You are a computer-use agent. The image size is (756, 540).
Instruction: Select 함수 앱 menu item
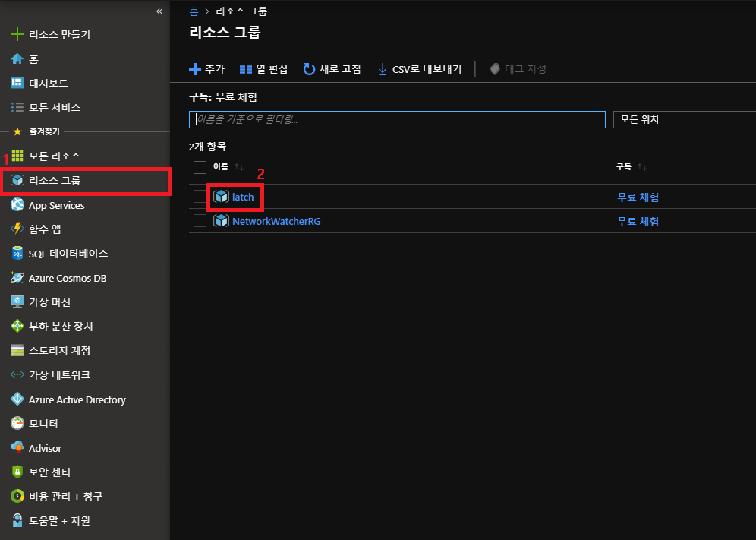[45, 229]
